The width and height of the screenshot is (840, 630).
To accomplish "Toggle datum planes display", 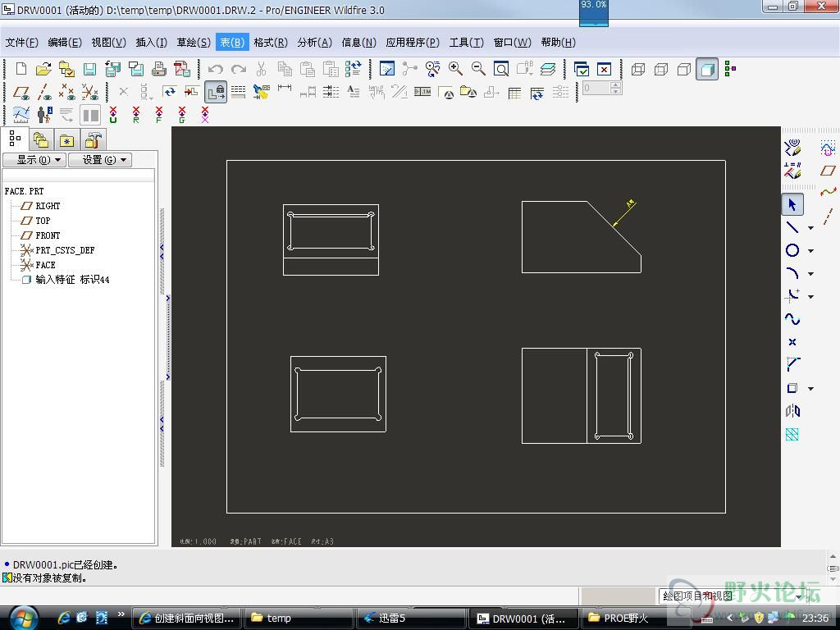I will [x=21, y=92].
